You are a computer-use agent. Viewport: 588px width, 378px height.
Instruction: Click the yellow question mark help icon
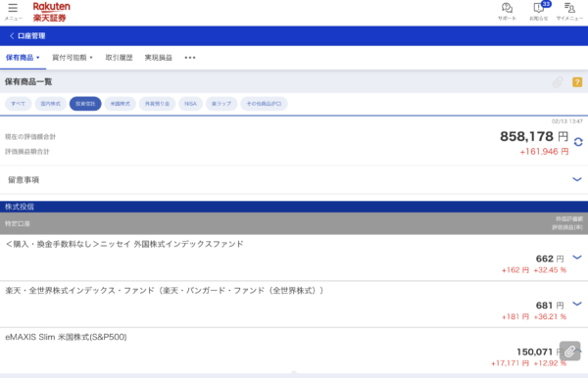click(x=577, y=82)
